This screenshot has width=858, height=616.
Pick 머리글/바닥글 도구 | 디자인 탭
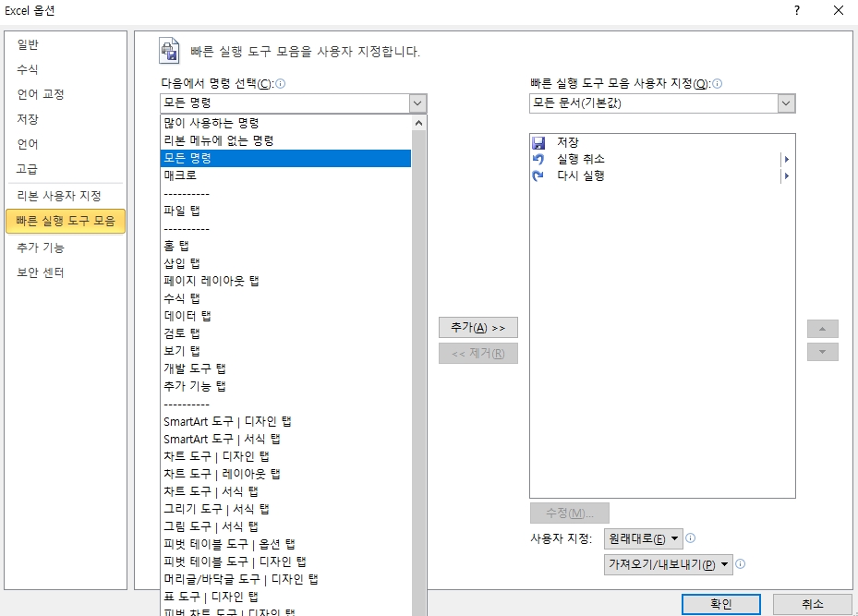(x=285, y=579)
